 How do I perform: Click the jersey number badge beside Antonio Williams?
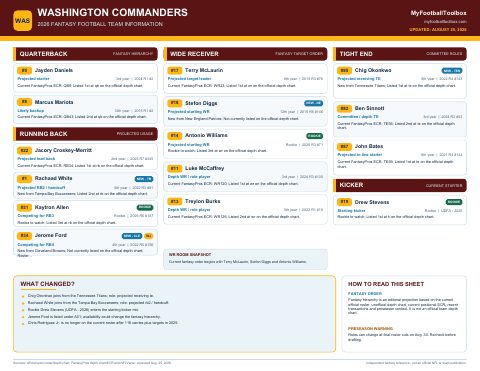[175, 135]
